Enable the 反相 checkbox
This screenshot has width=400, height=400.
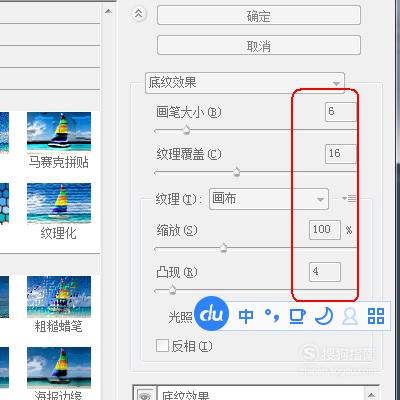[162, 345]
